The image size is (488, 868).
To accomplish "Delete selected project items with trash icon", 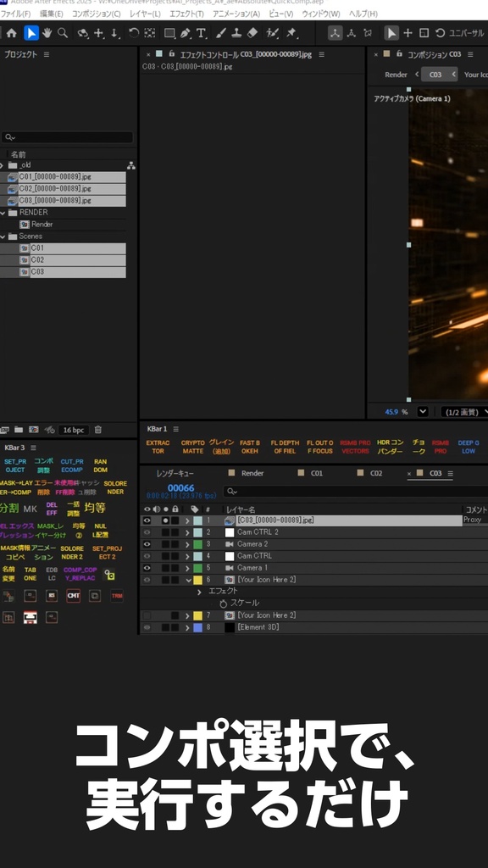I will pos(98,430).
